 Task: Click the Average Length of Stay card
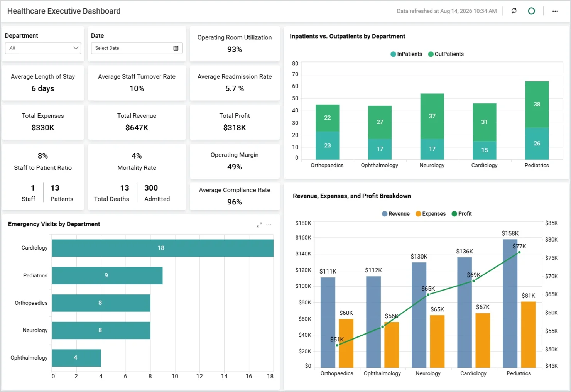tap(43, 83)
